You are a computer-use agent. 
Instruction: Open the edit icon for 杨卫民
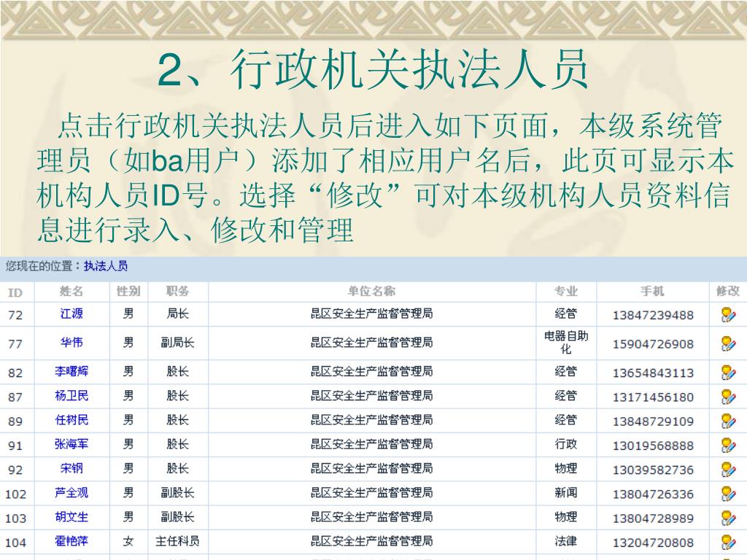[x=728, y=397]
